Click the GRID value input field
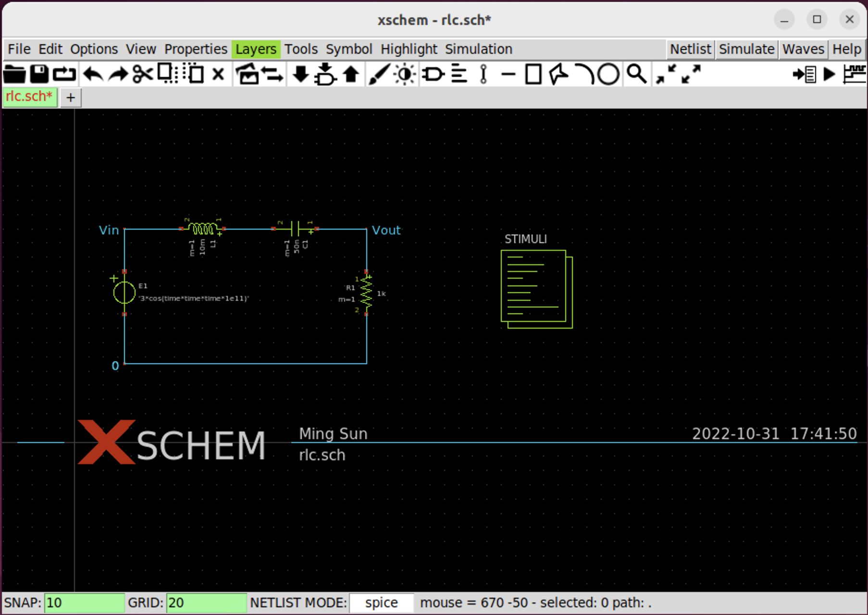Viewport: 868px width, 615px height. click(x=206, y=603)
